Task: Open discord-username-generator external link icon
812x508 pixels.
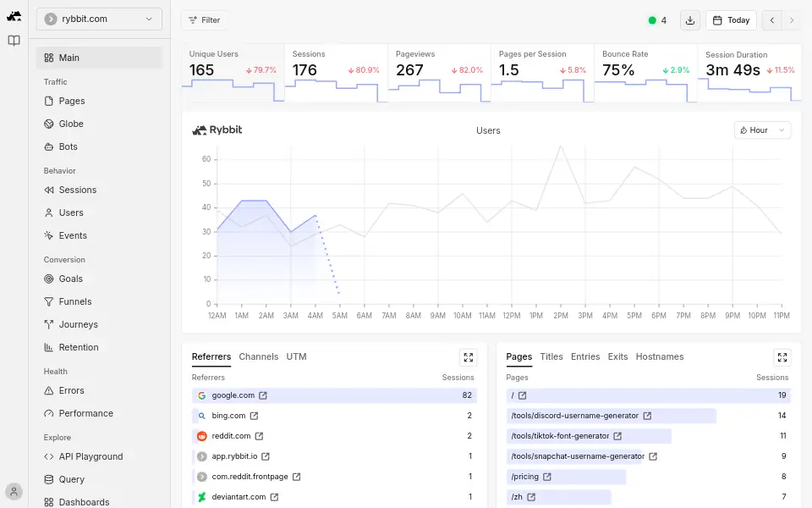Action: (647, 416)
